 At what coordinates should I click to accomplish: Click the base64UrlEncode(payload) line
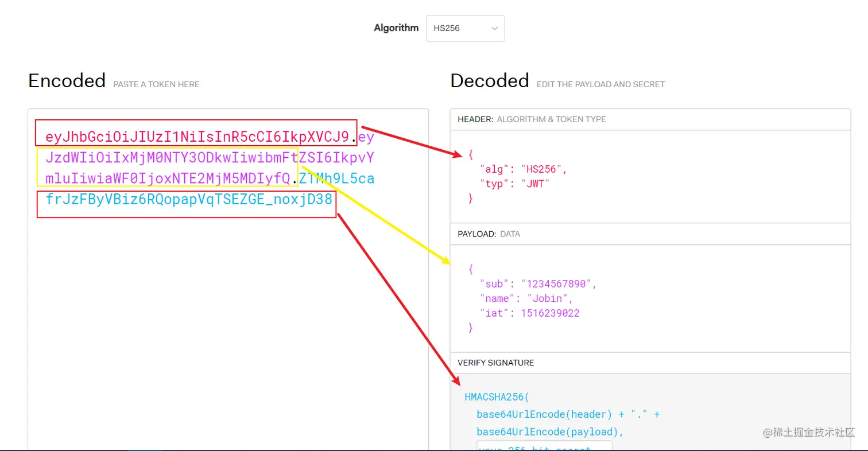[551, 431]
